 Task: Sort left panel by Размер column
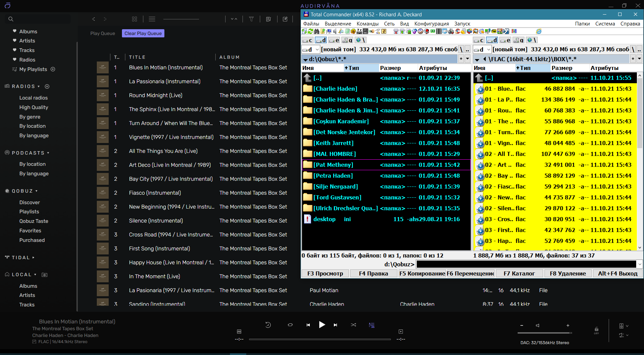(x=398, y=68)
